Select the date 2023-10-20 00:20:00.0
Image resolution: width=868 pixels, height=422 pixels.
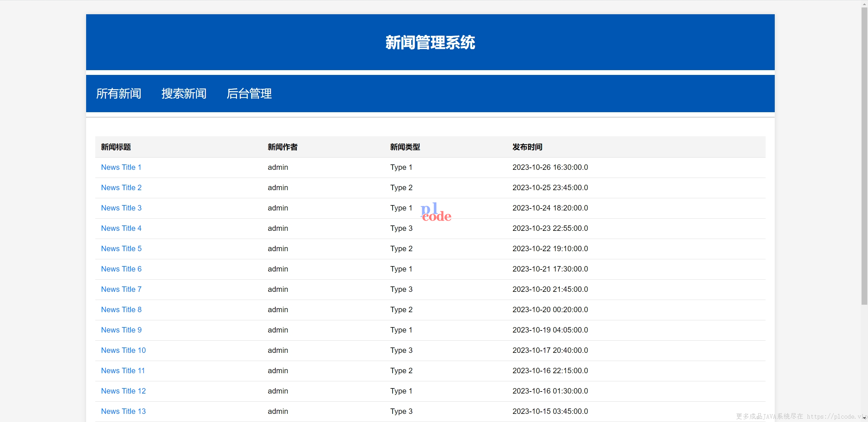coord(550,310)
